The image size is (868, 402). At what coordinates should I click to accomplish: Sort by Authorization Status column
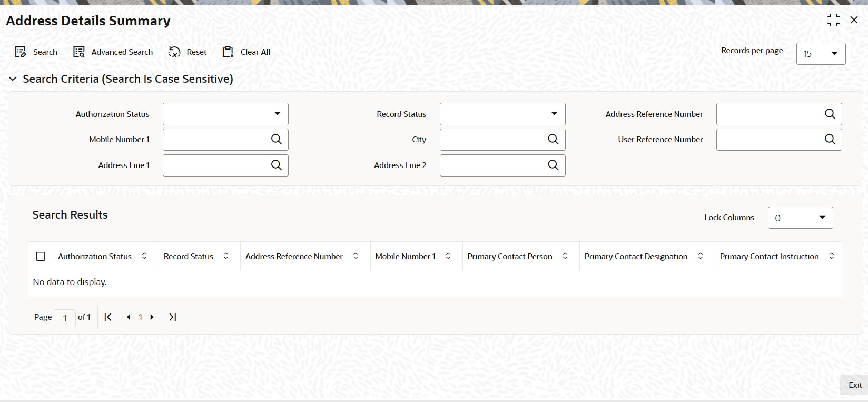tap(144, 256)
